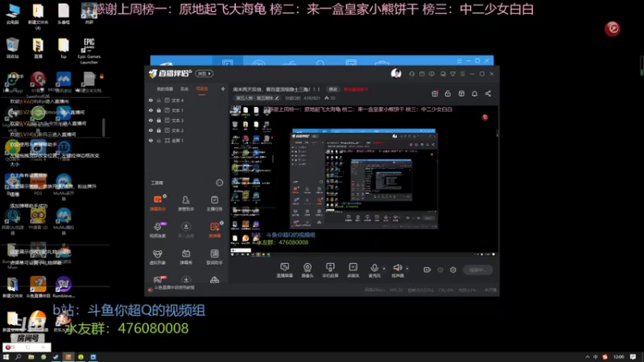Toggle visibility of the 全屏 1 source
644x362 pixels.
pos(151,140)
